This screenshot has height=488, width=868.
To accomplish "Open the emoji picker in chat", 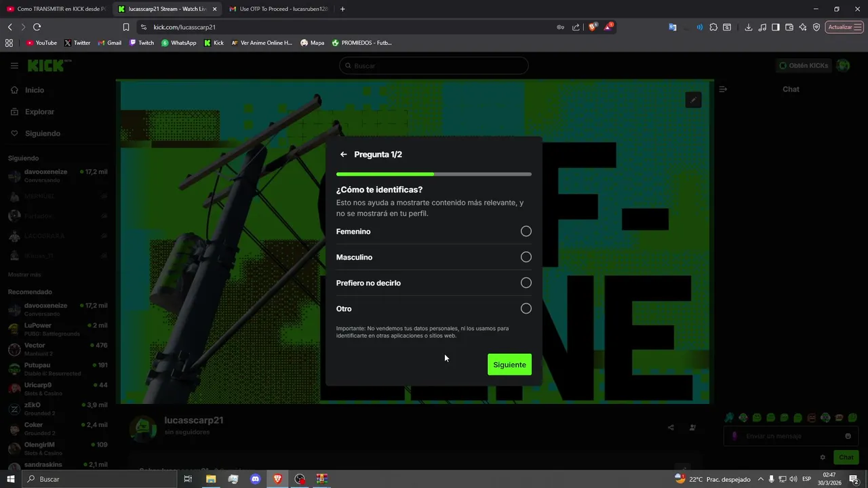I will (x=848, y=436).
